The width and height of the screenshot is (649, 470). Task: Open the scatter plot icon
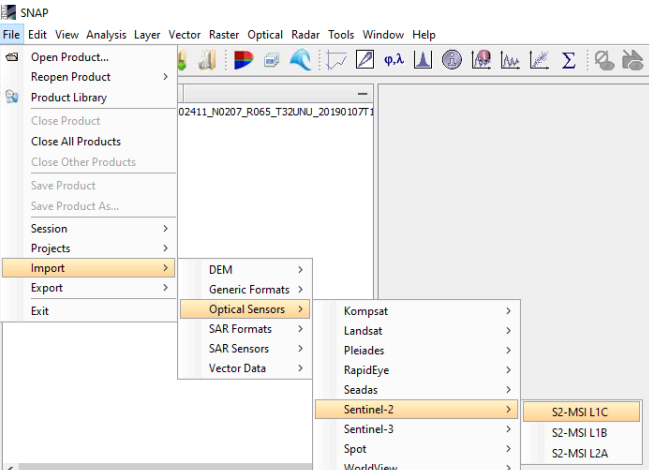[539, 60]
